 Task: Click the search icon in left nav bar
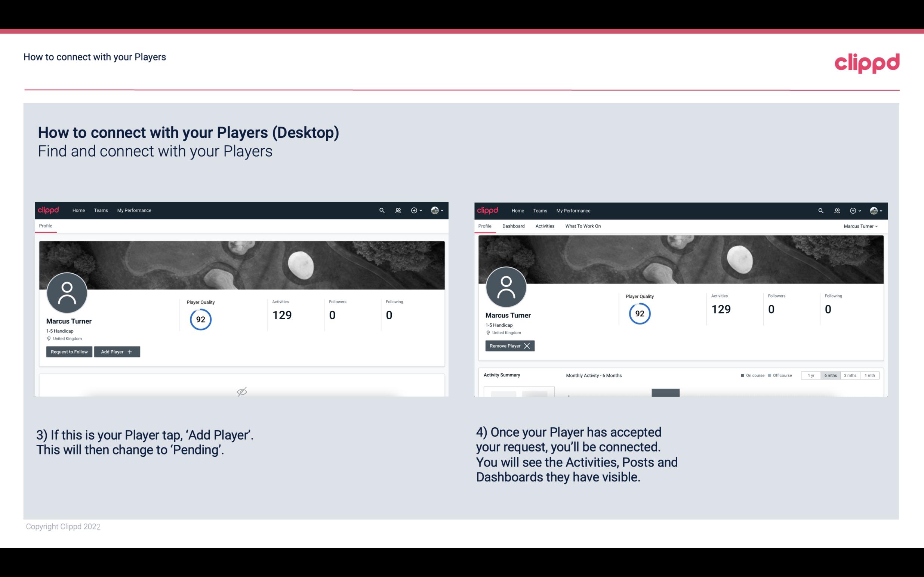tap(381, 211)
